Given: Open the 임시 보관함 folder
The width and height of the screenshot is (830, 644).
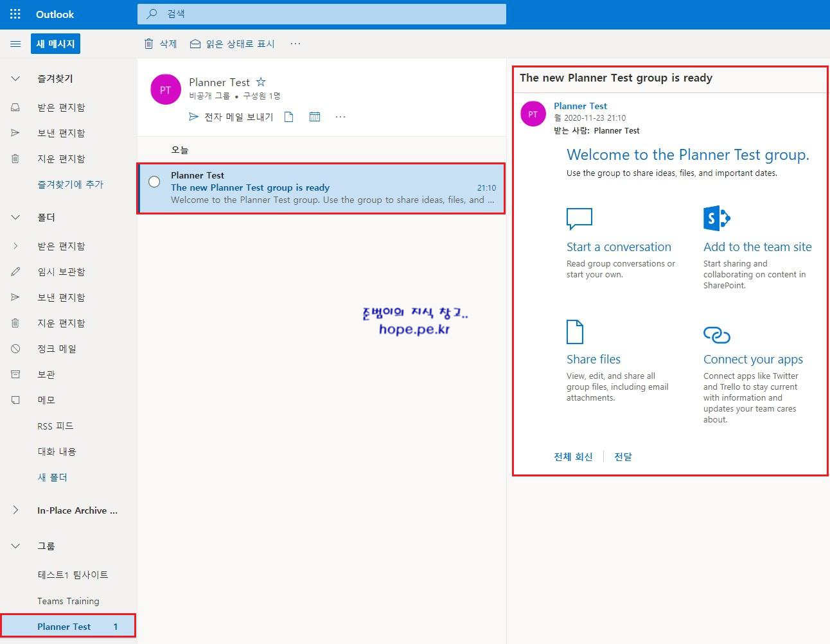Looking at the screenshot, I should pos(61,272).
